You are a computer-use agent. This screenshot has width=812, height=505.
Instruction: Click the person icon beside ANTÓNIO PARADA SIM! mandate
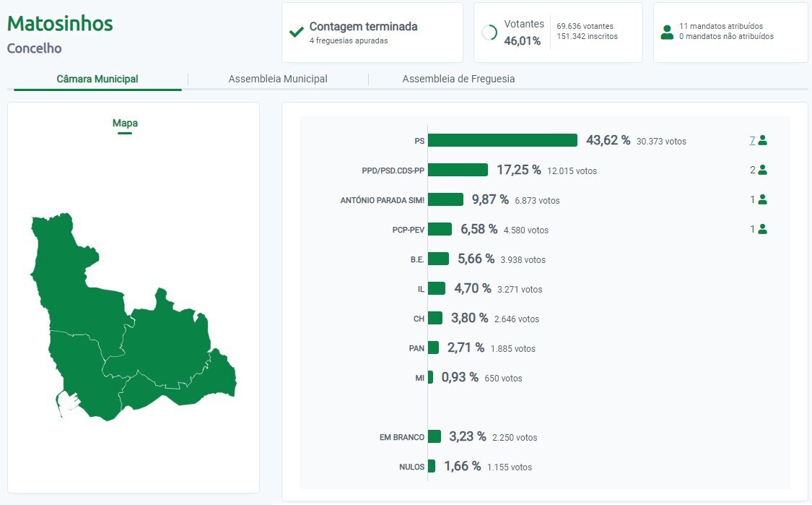(x=763, y=199)
